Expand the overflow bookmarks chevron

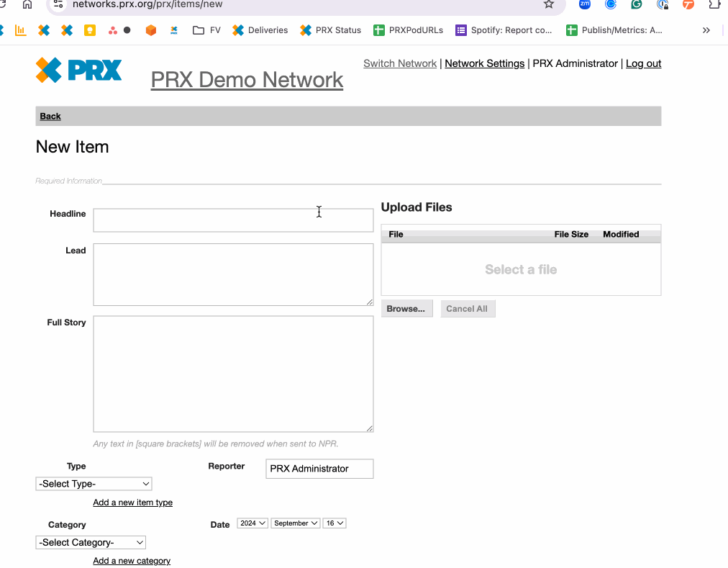point(706,30)
